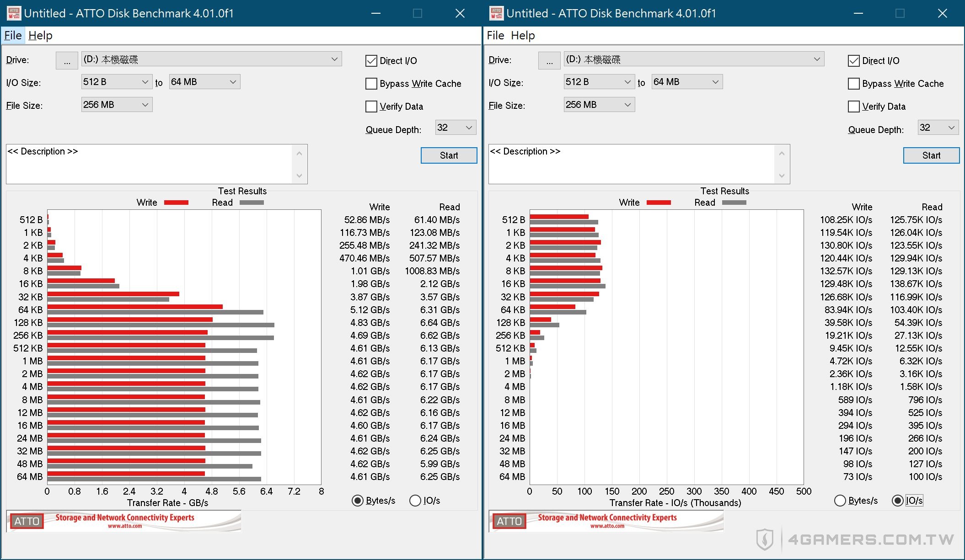Image resolution: width=965 pixels, height=560 pixels.
Task: Open Queue Depth dropdown in right window
Action: coord(938,128)
